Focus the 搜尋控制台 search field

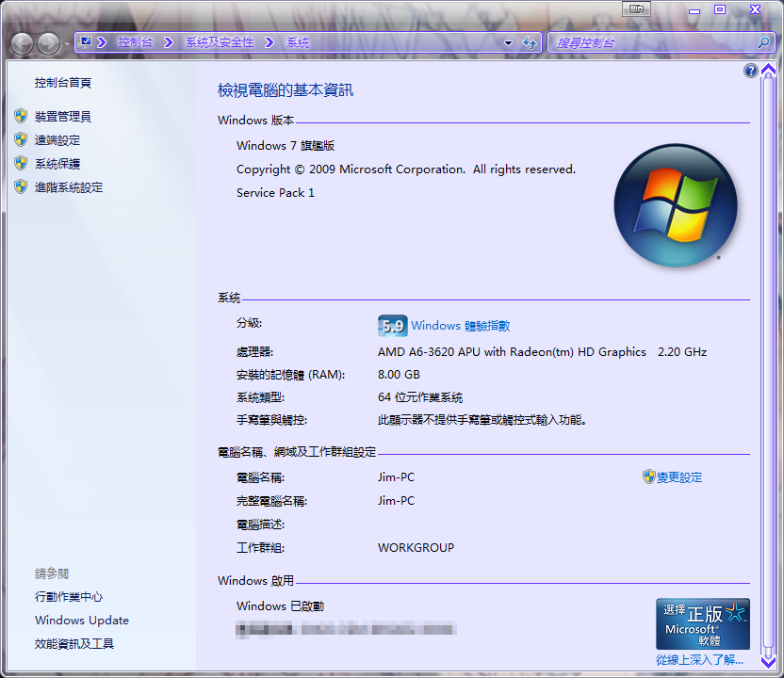click(650, 42)
